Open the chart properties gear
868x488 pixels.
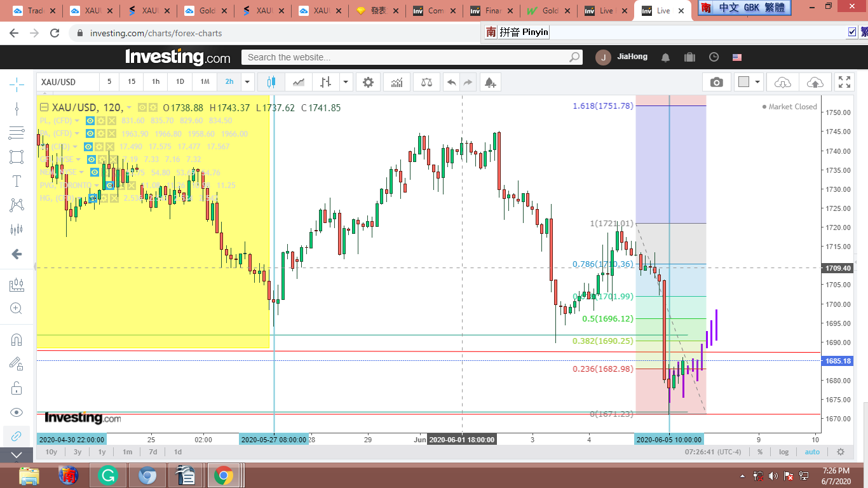[x=368, y=82]
